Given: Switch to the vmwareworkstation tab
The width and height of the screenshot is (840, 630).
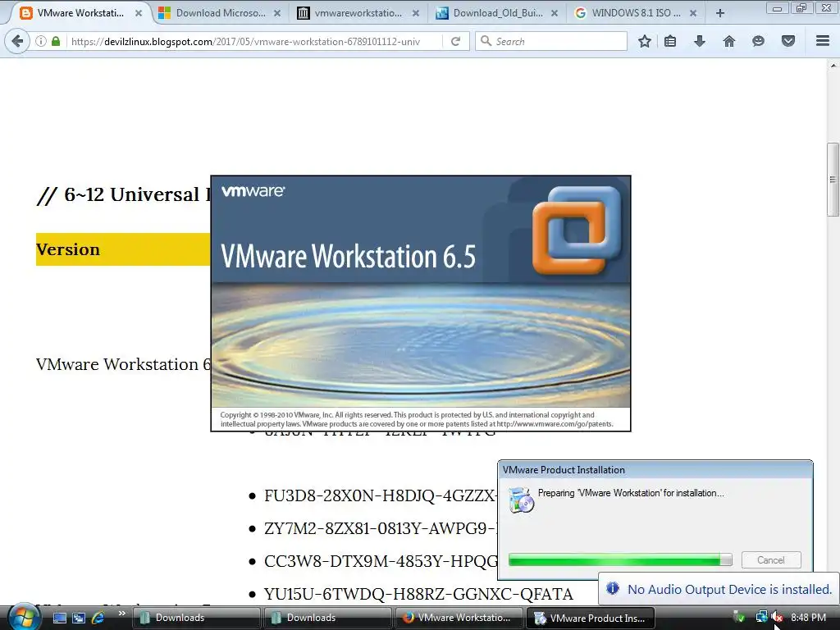Looking at the screenshot, I should tap(358, 13).
